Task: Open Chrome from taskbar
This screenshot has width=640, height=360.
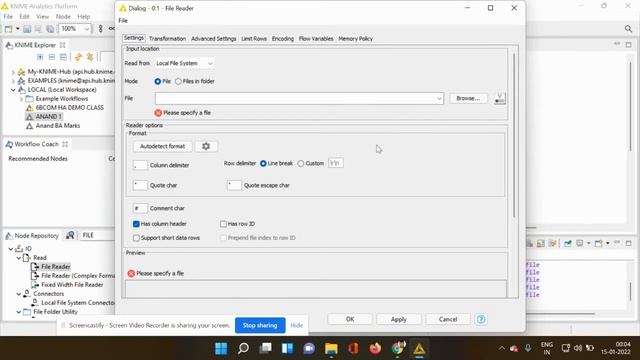Action: pyautogui.click(x=398, y=348)
